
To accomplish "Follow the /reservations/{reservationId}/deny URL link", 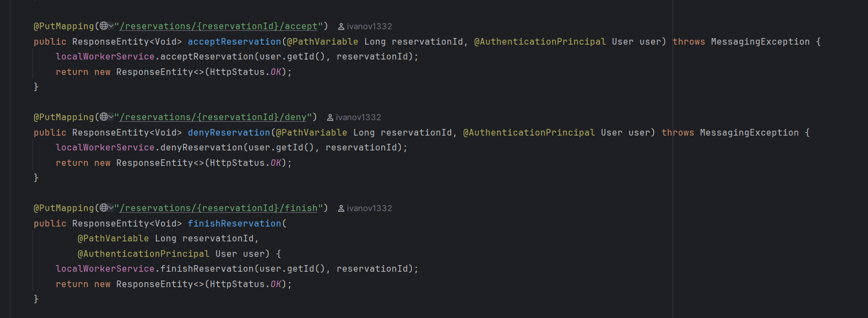I will pos(213,117).
